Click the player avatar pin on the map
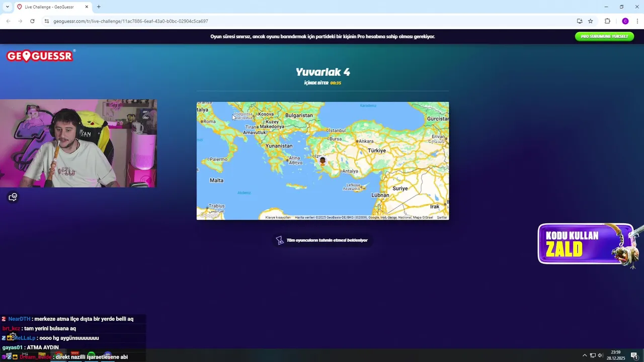 tap(323, 160)
